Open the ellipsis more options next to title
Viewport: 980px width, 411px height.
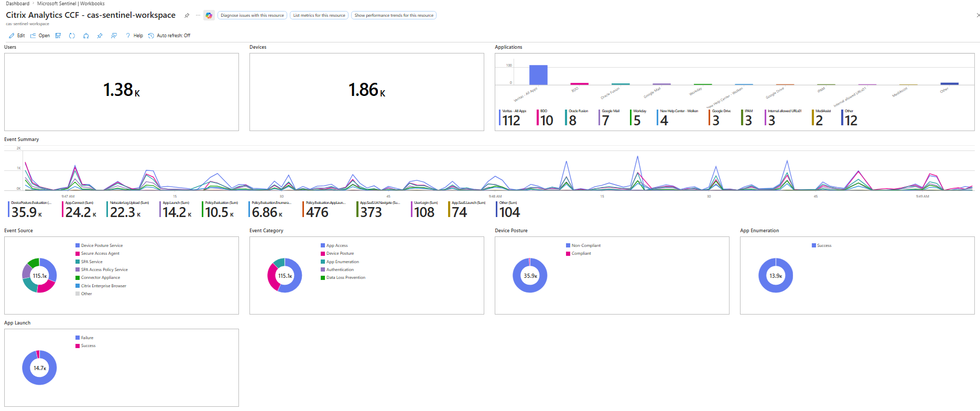(198, 15)
